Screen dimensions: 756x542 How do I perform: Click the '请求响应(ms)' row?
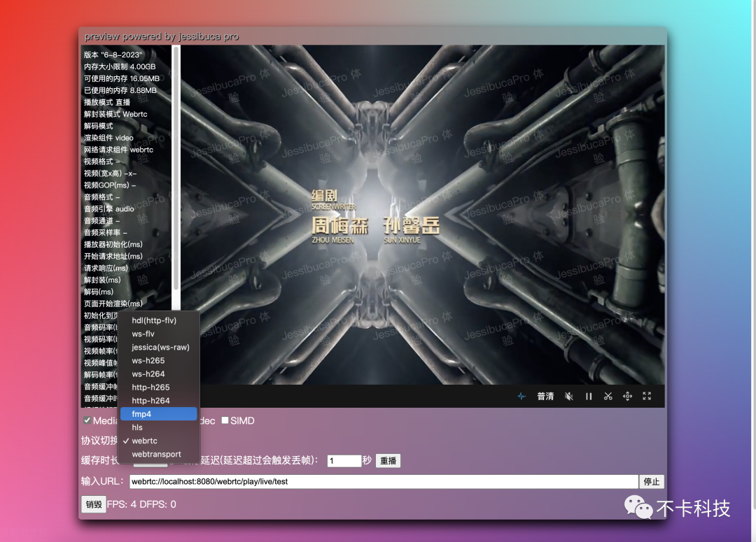[x=106, y=269]
